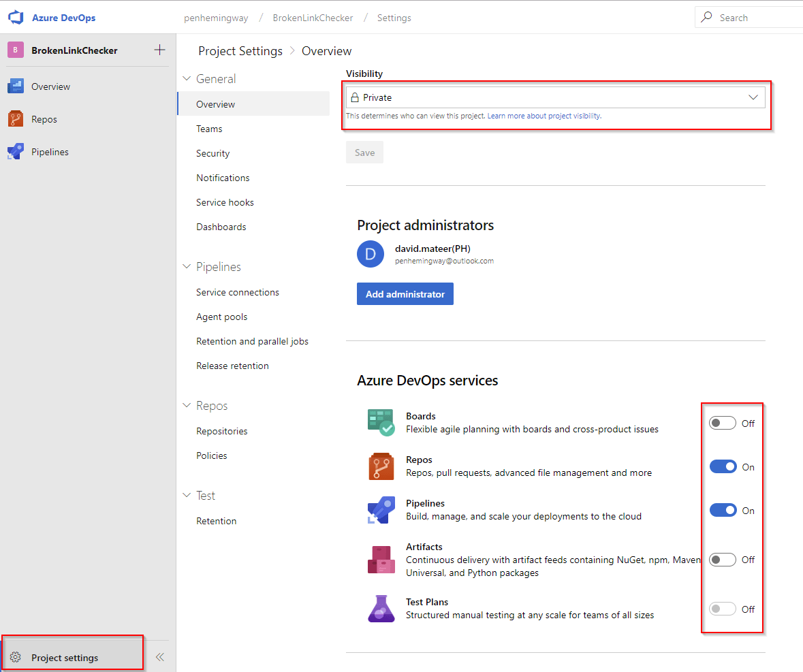Viewport: 803px width, 672px height.
Task: Click Settings in top breadcrumb
Action: (394, 18)
